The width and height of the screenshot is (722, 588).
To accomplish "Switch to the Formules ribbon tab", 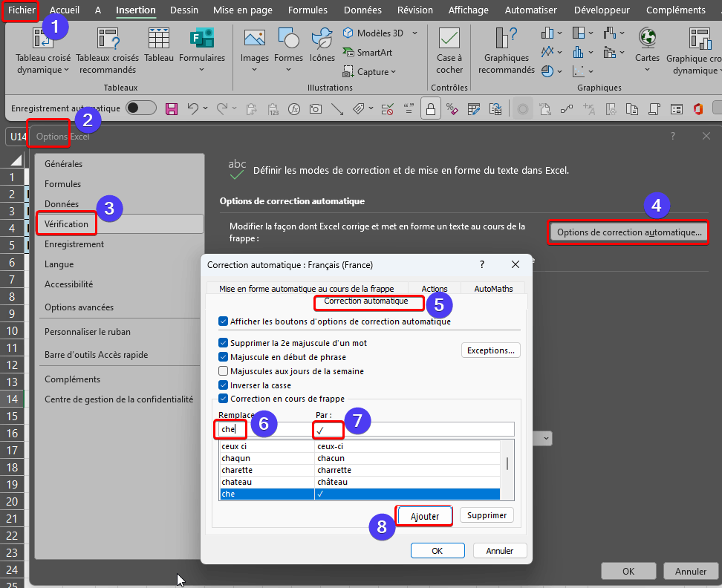I will click(x=308, y=10).
